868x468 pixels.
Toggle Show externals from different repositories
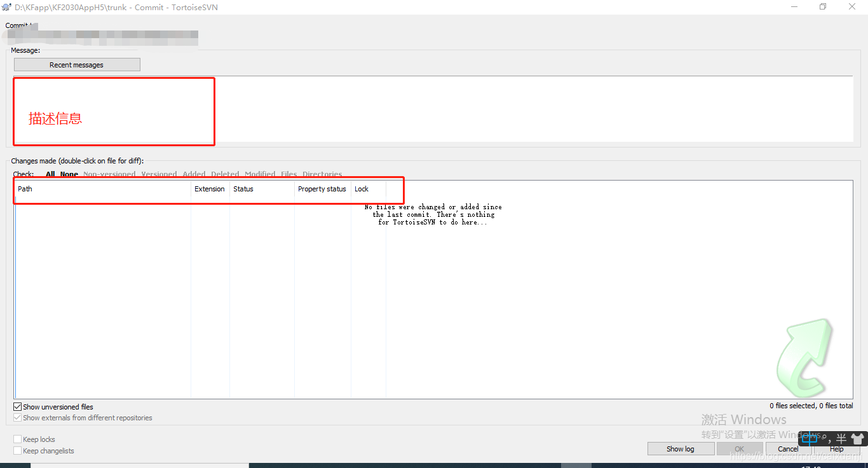18,418
